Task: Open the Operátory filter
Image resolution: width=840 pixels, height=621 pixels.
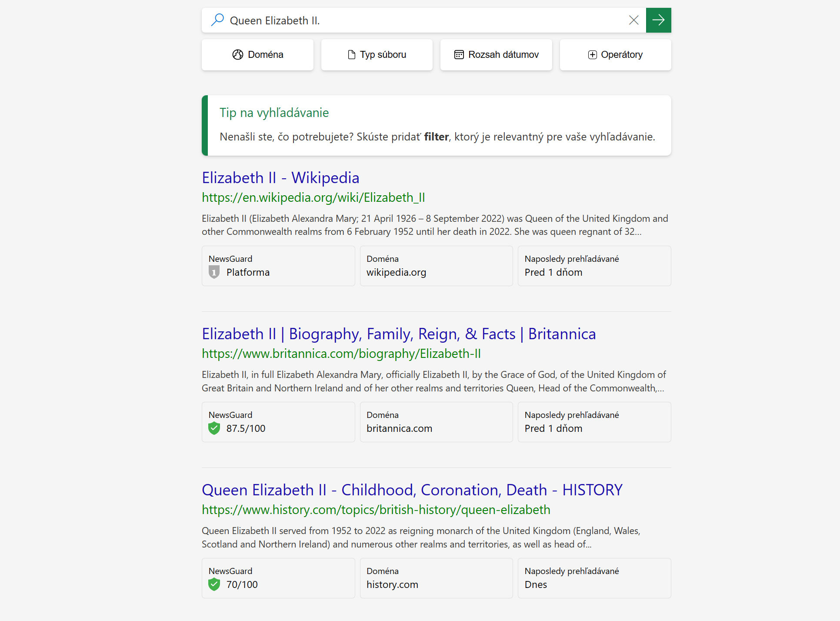Action: (x=615, y=55)
